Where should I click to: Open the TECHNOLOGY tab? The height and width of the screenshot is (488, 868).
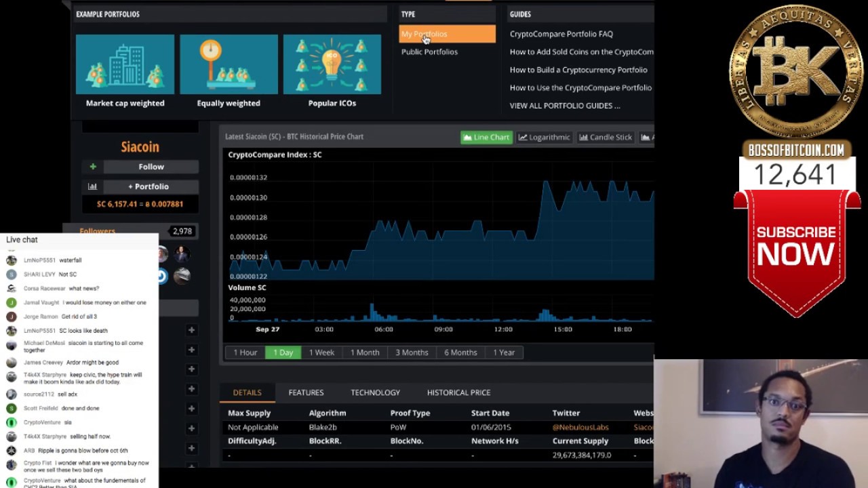coord(375,392)
